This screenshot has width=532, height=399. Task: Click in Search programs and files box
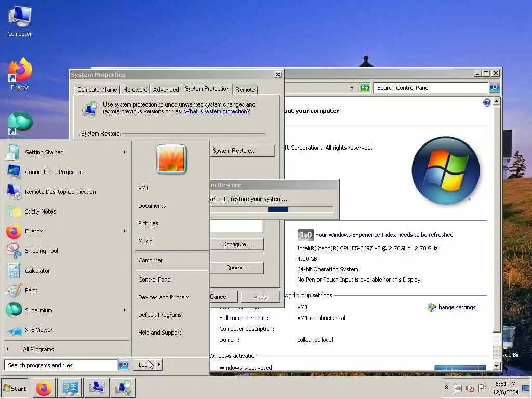61,365
